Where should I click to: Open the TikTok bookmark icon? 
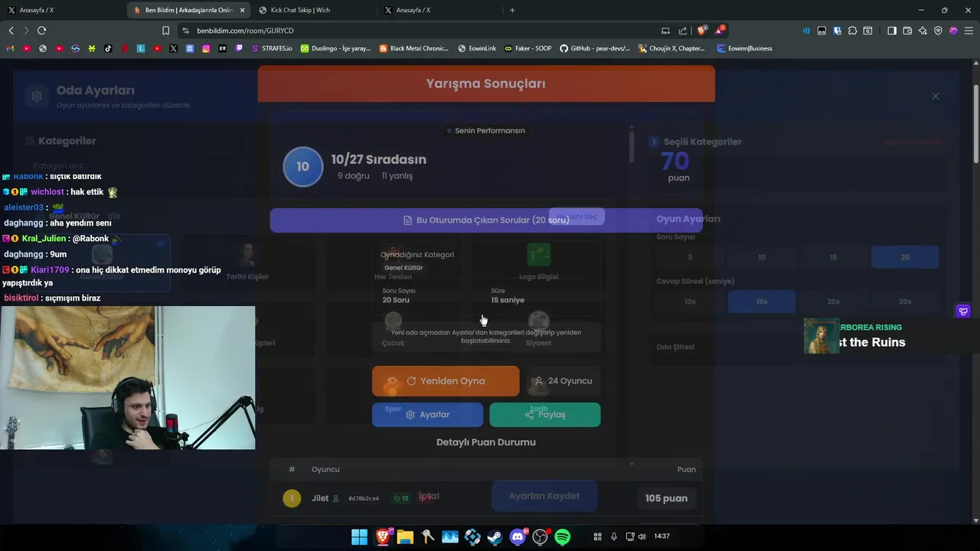(x=108, y=48)
